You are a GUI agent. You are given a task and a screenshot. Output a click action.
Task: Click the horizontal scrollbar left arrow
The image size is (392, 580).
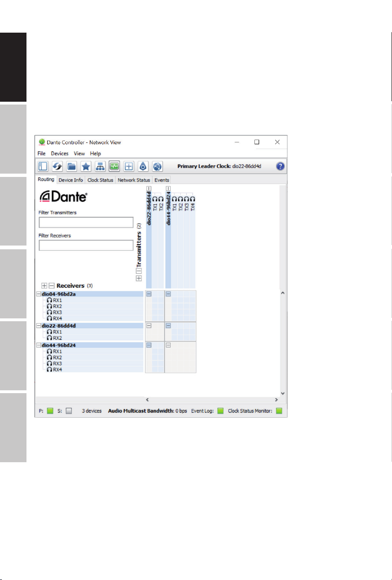point(147,400)
